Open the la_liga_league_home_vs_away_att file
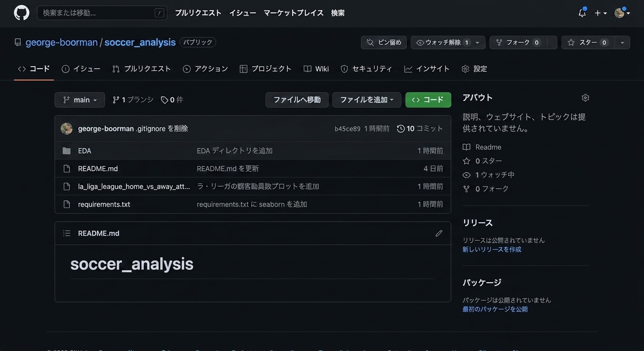The image size is (644, 351). (x=134, y=186)
